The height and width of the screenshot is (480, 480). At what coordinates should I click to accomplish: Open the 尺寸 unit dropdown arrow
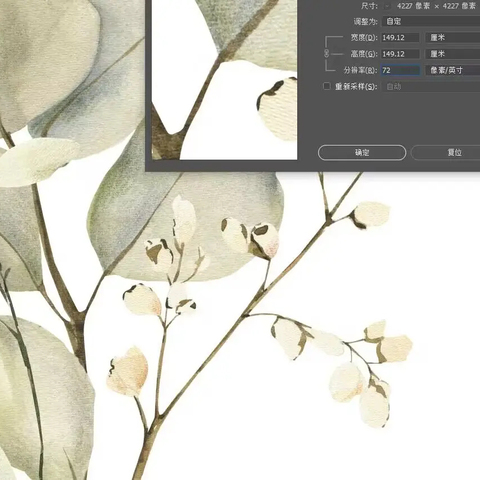click(387, 6)
